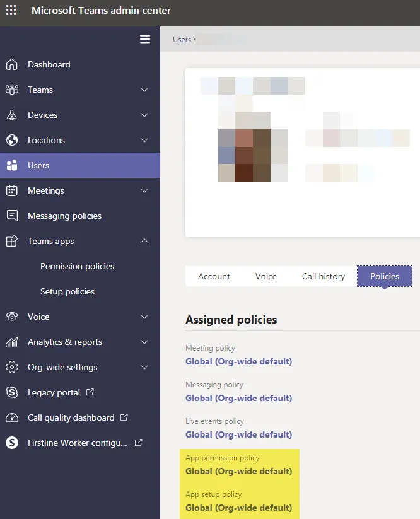This screenshot has width=420, height=519.
Task: Switch to the Call history tab
Action: pos(324,276)
